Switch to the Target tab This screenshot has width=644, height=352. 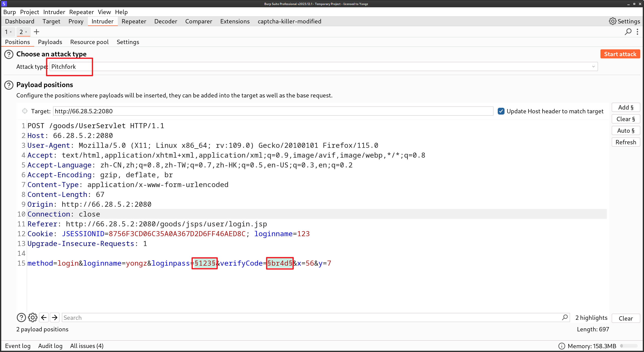point(51,21)
